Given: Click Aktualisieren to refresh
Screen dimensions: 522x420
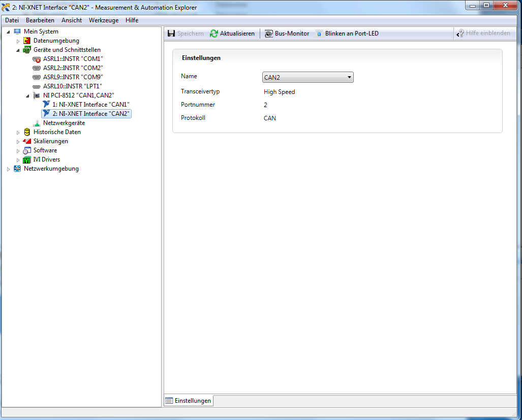Looking at the screenshot, I should (232, 33).
